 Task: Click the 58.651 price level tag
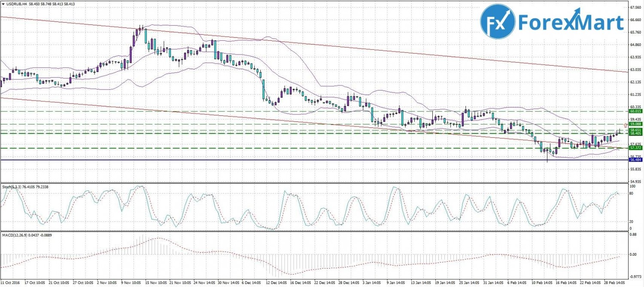click(635, 130)
